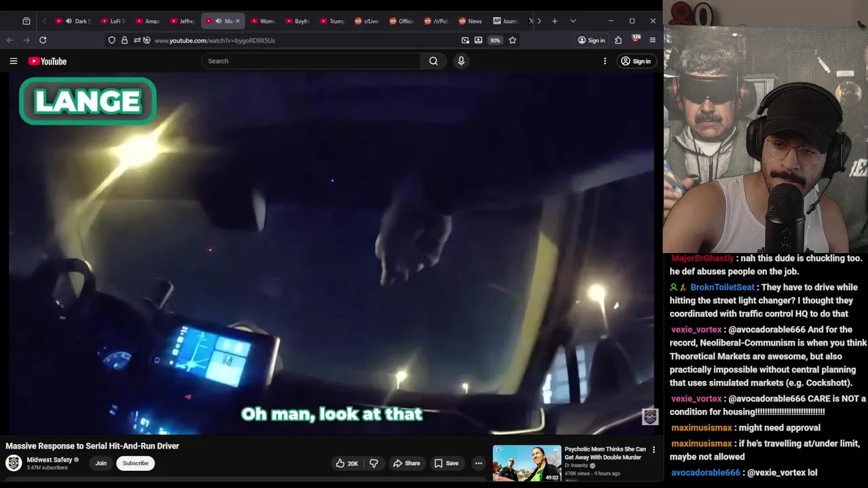Reload the page in the browser
Viewport: 868px width, 488px height.
[x=43, y=40]
